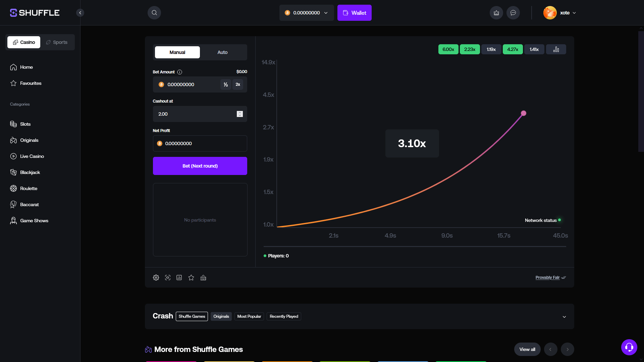
Task: Select the Most Popular tab
Action: 249,316
